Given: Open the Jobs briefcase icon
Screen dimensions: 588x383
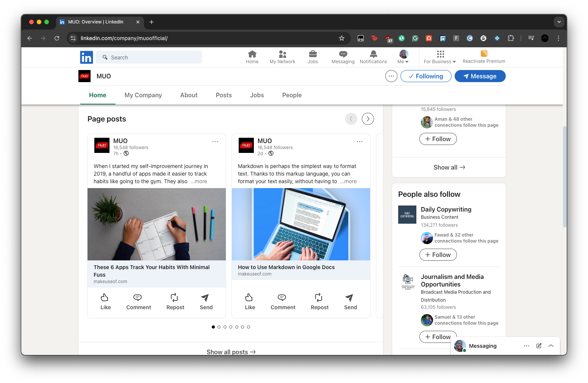Looking at the screenshot, I should point(313,56).
